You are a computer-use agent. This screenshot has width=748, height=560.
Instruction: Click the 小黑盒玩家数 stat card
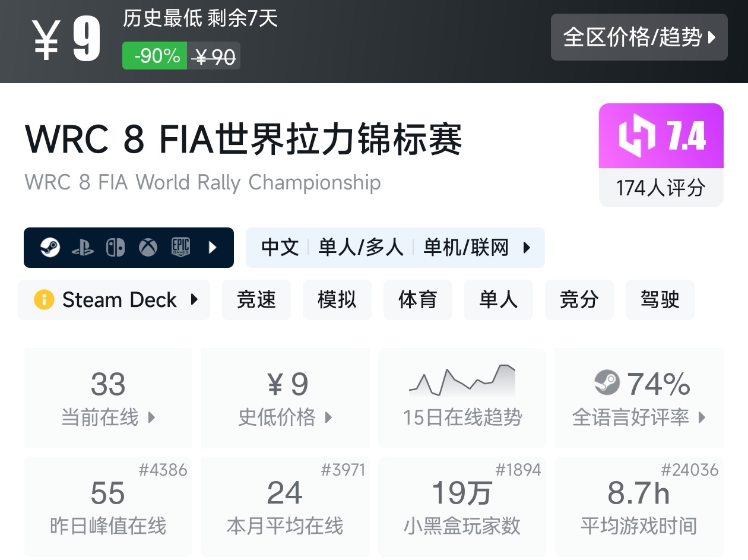coord(462,507)
